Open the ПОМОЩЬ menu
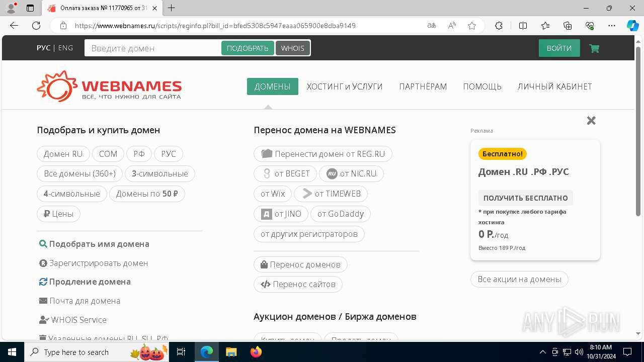Viewport: 644px width, 362px height. point(482,86)
